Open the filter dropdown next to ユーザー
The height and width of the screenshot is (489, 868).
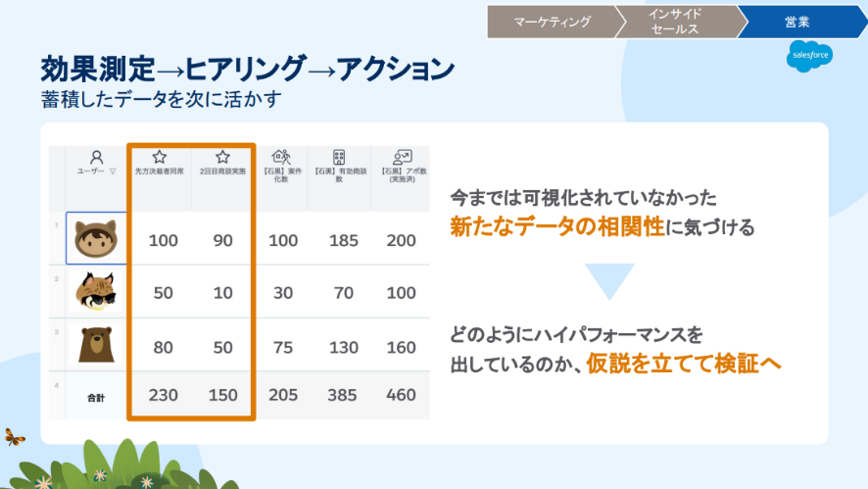113,171
